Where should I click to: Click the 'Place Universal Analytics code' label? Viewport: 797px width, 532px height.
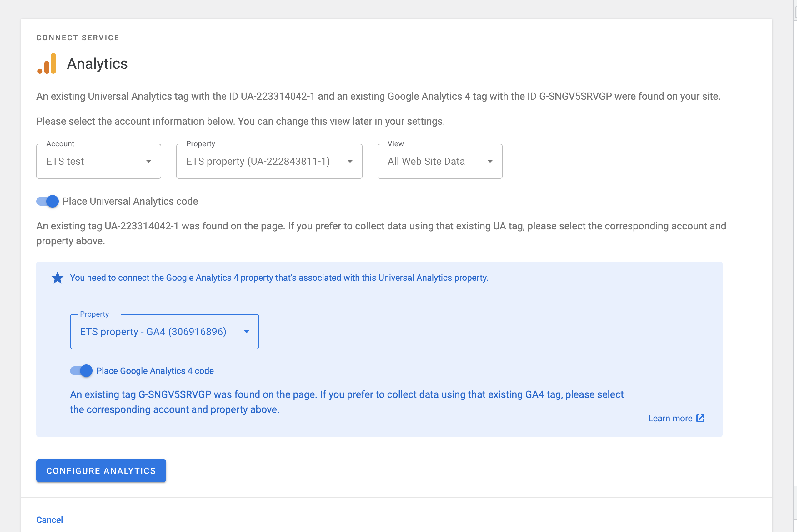pyautogui.click(x=130, y=201)
